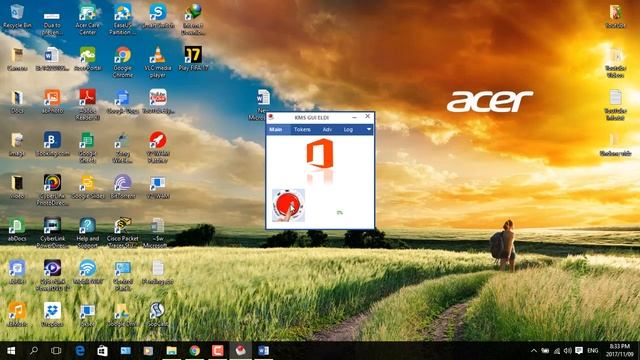Select the Booking.com desktop shortcut
This screenshot has height=360, width=640.
pos(52,144)
